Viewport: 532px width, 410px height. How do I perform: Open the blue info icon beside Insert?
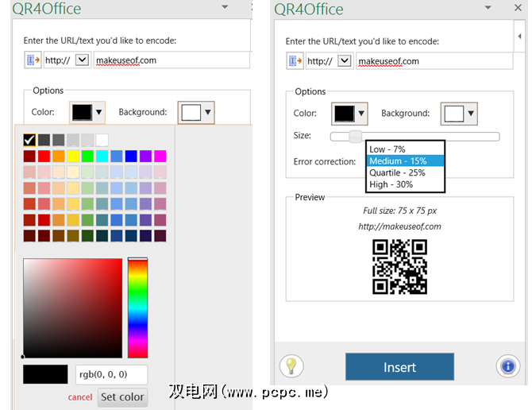click(x=507, y=366)
